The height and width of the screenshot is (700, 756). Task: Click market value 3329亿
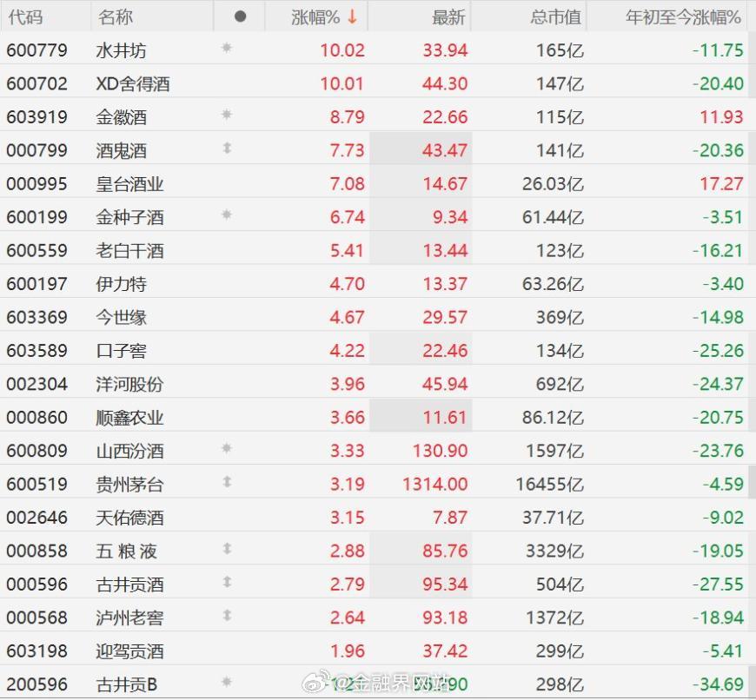[x=555, y=551]
